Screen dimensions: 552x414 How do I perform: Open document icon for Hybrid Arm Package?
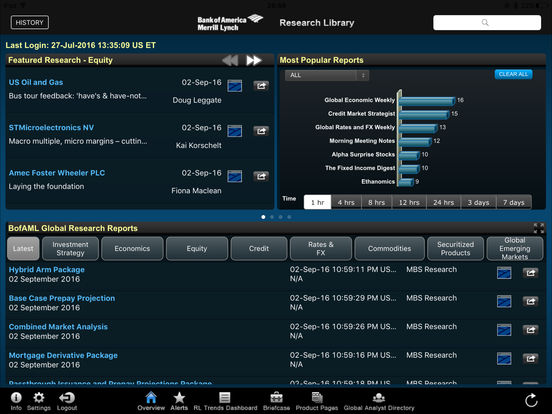pos(504,273)
